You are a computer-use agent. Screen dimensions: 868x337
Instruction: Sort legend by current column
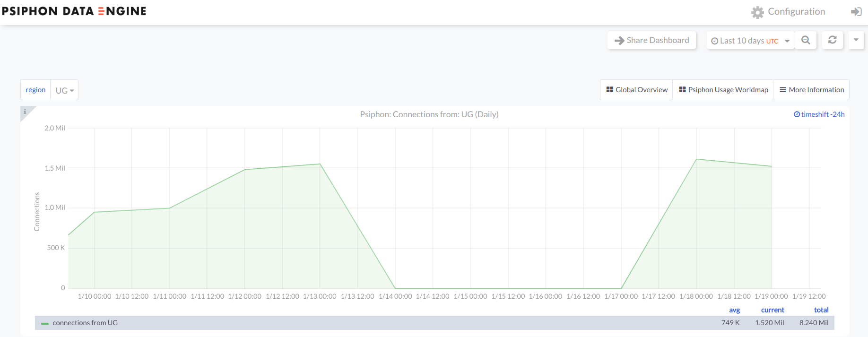tap(772, 310)
